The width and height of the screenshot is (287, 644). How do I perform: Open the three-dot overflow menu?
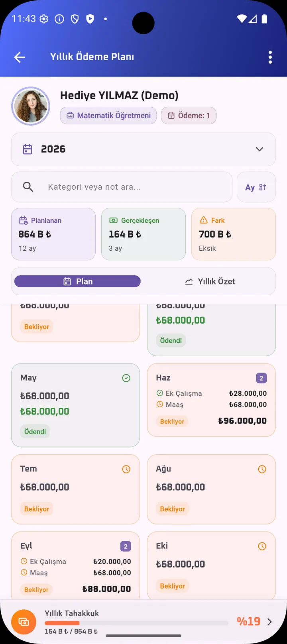point(270,57)
